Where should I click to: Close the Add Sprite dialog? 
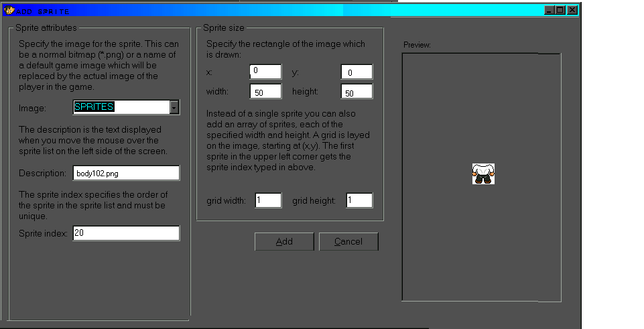(572, 10)
